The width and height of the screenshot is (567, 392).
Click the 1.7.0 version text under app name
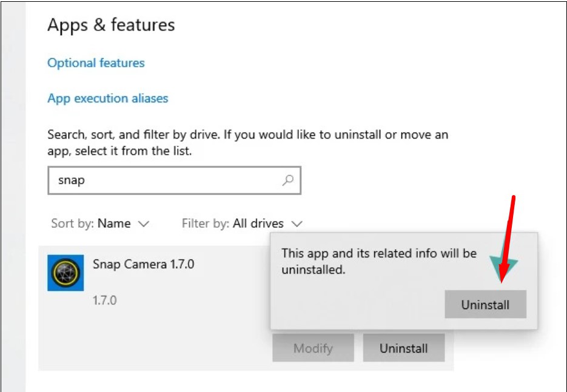104,300
